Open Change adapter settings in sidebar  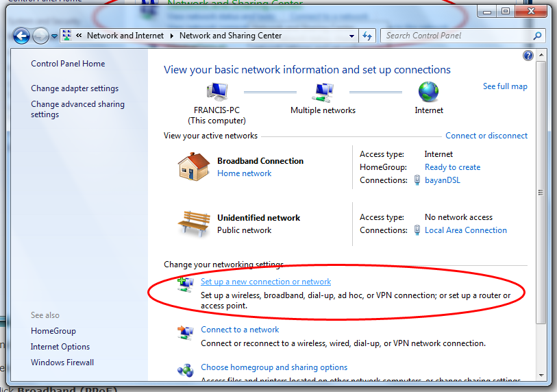(75, 88)
